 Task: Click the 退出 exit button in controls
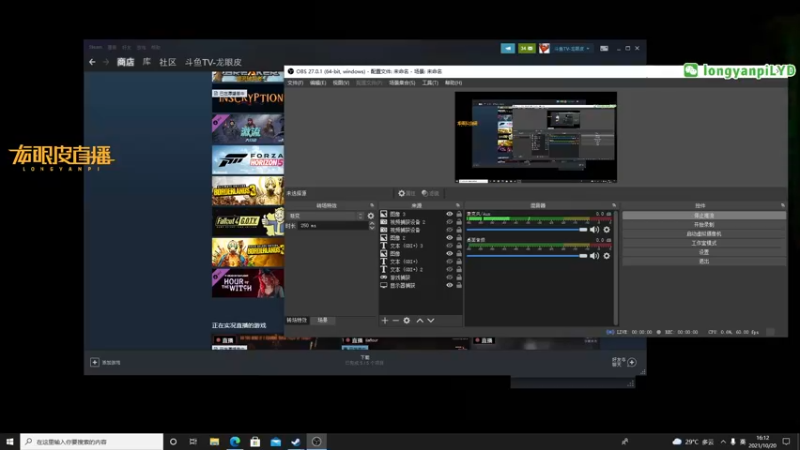(x=704, y=261)
